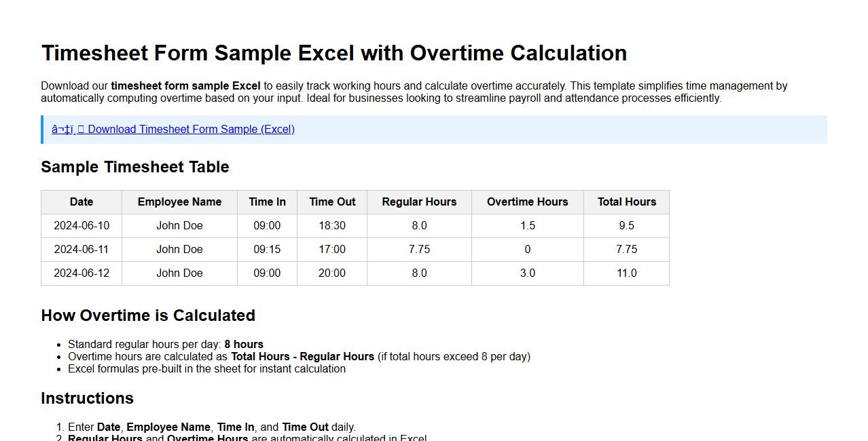Viewport: 868px width, 441px height.
Task: Select the Regular Hours column header
Action: coord(418,202)
